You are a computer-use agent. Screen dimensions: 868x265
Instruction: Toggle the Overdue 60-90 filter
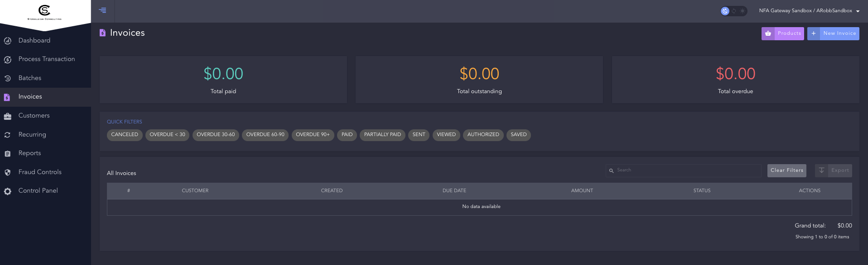[x=265, y=135]
